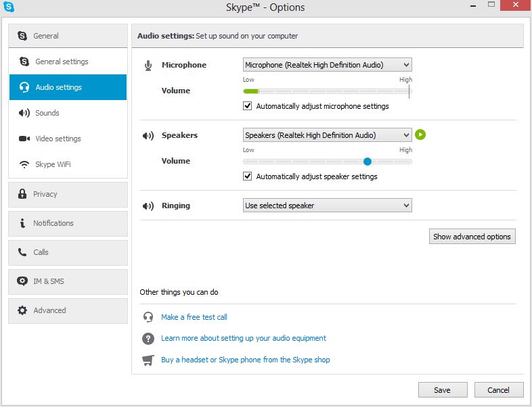Image resolution: width=532 pixels, height=407 pixels.
Task: Switch to the Notifications section
Action: tap(53, 223)
